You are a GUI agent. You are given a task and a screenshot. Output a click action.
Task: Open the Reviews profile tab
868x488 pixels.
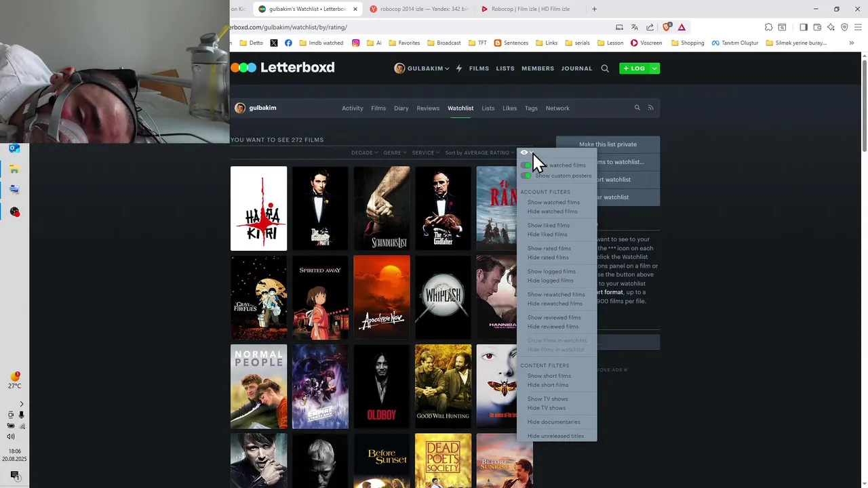(x=428, y=108)
